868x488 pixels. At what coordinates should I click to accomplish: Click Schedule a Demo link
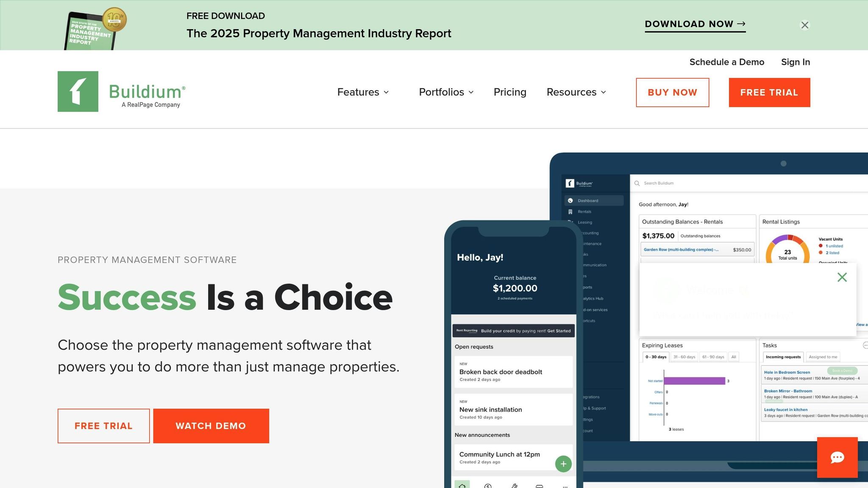(x=726, y=62)
